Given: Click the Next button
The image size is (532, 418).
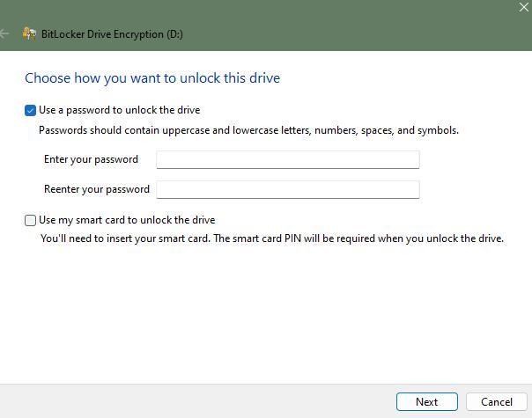Looking at the screenshot, I should [427, 402].
